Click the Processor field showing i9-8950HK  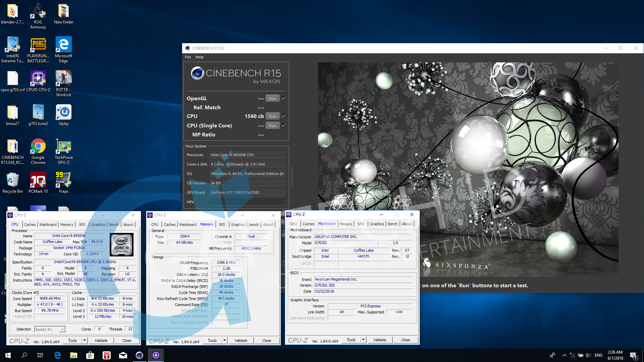(x=247, y=155)
